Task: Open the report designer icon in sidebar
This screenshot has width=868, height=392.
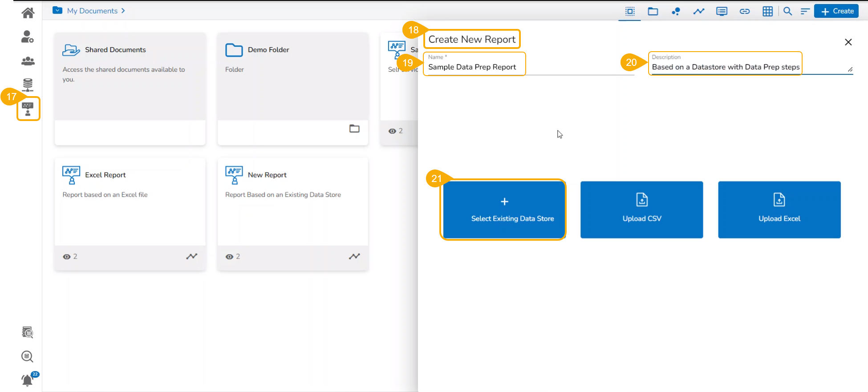Action: click(x=28, y=109)
